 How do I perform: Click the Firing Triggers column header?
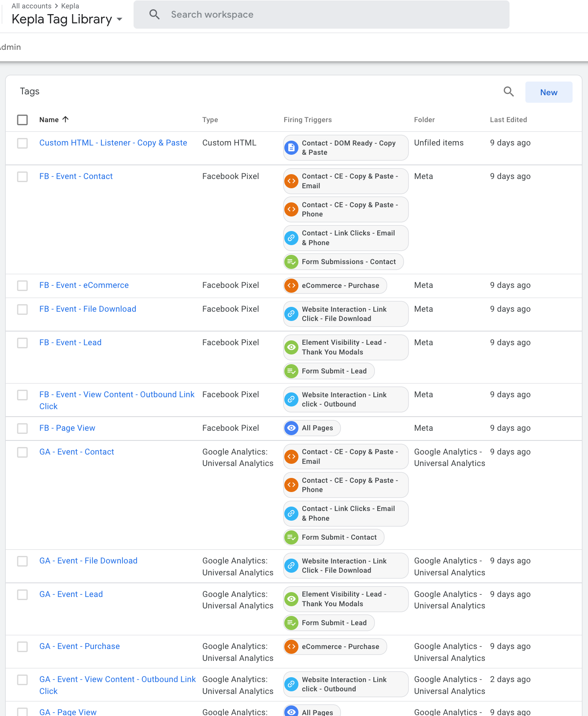308,120
